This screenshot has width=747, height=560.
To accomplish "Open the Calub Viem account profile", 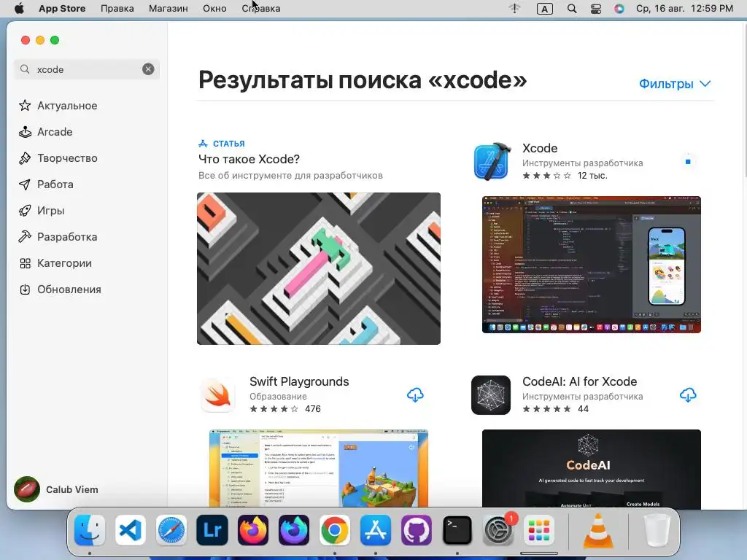I will (x=56, y=489).
